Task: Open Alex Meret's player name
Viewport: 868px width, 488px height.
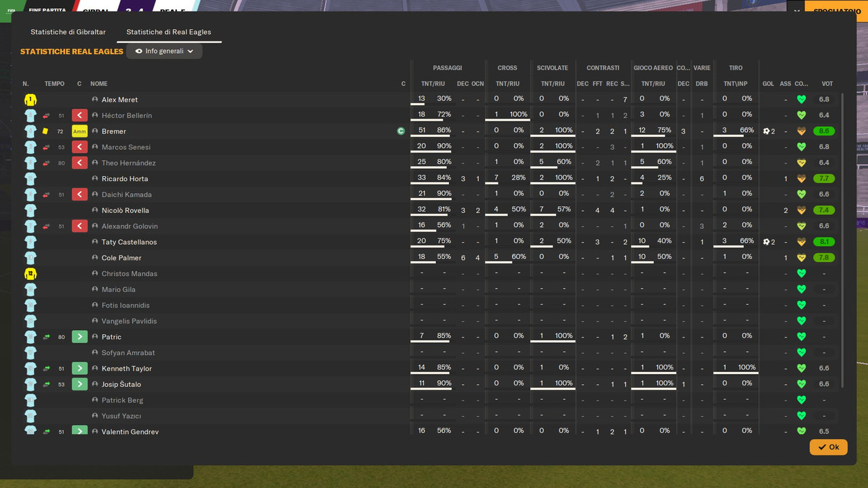Action: click(x=120, y=100)
